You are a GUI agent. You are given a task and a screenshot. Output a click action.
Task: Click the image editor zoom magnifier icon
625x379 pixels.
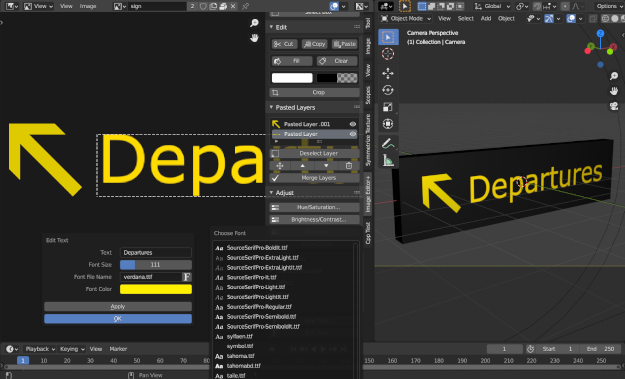coord(254,23)
